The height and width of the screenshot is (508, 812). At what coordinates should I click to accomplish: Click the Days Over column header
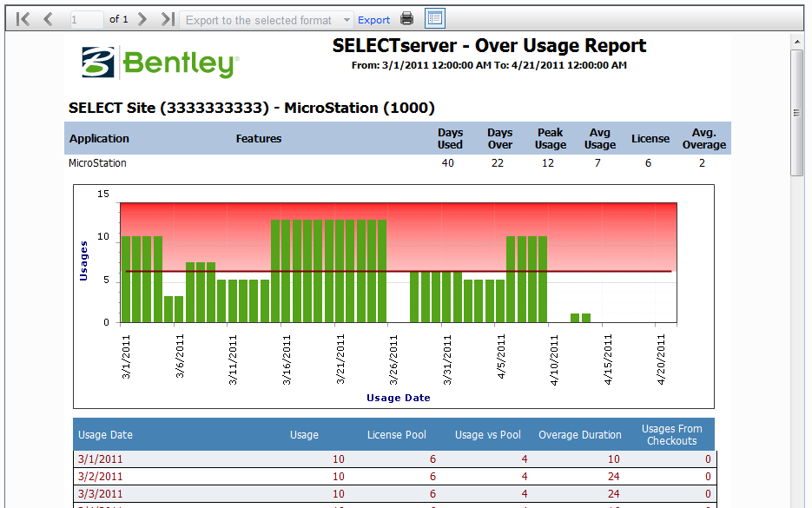[x=499, y=139]
